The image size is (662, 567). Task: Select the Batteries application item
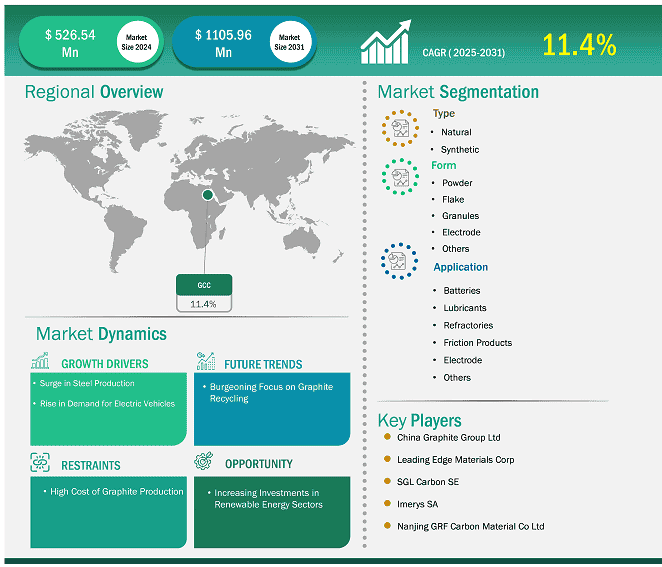click(461, 291)
